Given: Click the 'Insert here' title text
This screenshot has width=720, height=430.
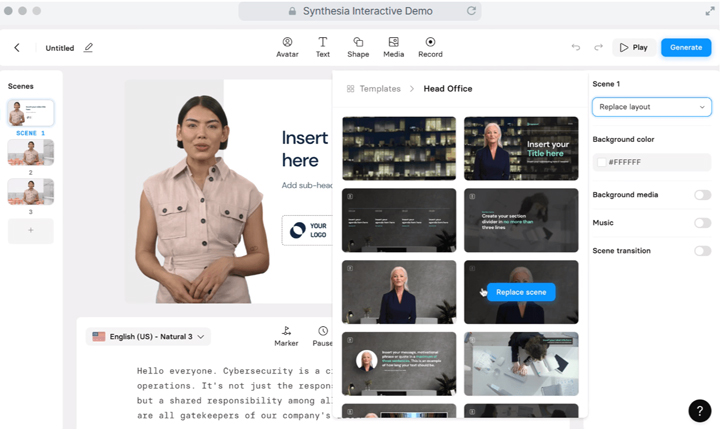Looking at the screenshot, I should tap(305, 149).
